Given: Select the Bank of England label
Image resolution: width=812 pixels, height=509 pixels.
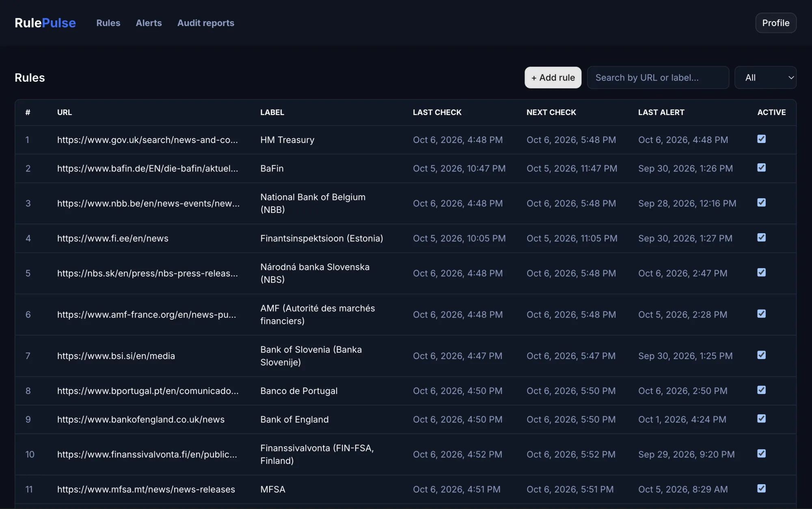Looking at the screenshot, I should (x=294, y=419).
